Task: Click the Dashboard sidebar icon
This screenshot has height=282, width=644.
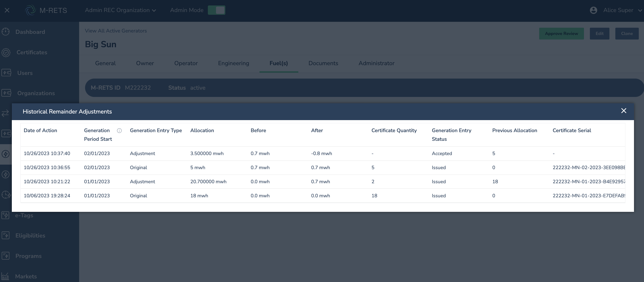Action: (x=5, y=32)
